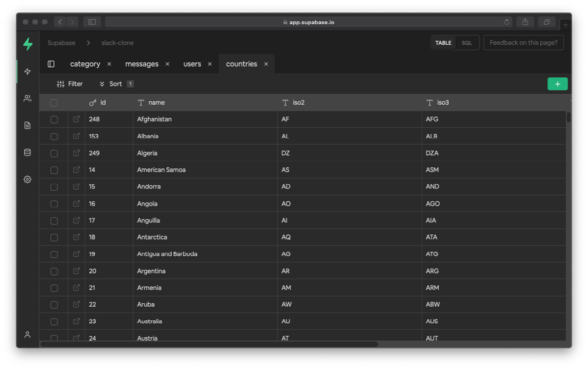Select the Antarctica row checkbox
The height and width of the screenshot is (368, 588).
54,237
